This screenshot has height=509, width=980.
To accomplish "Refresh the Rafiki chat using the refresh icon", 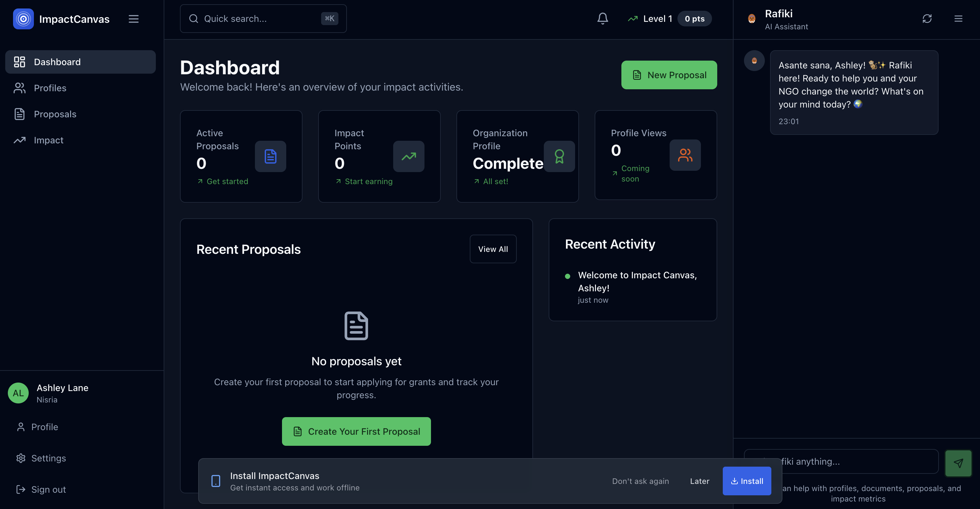I will click(x=927, y=18).
